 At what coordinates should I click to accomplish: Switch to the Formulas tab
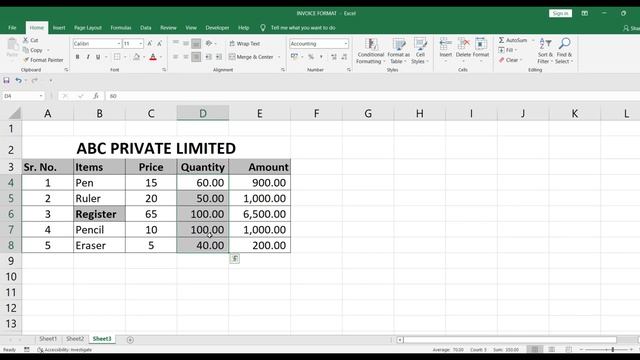click(x=121, y=28)
